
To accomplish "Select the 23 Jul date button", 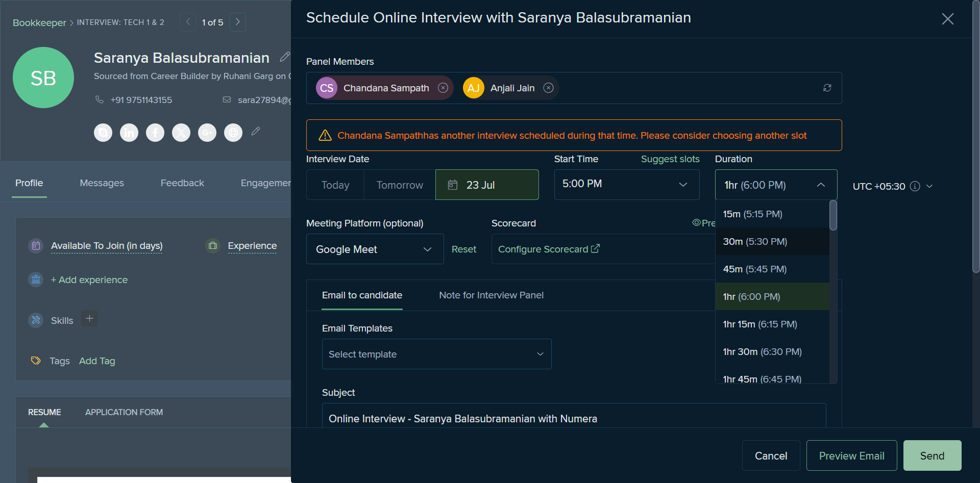I will coord(487,185).
